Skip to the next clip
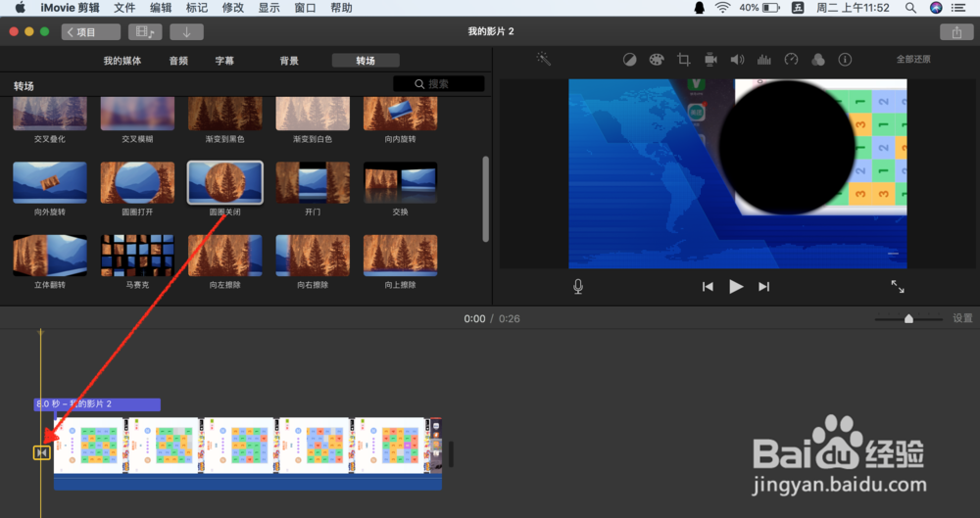The image size is (980, 518). 763,286
